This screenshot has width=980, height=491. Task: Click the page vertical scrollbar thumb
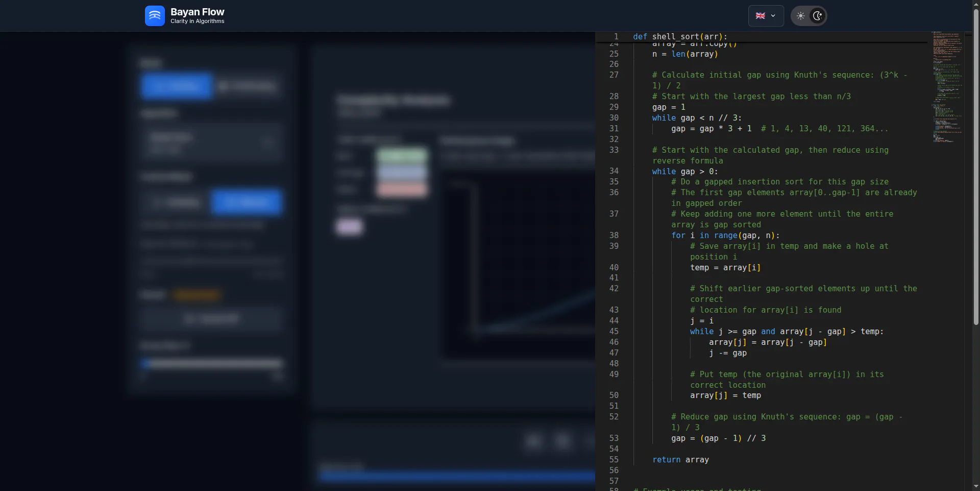click(x=976, y=167)
